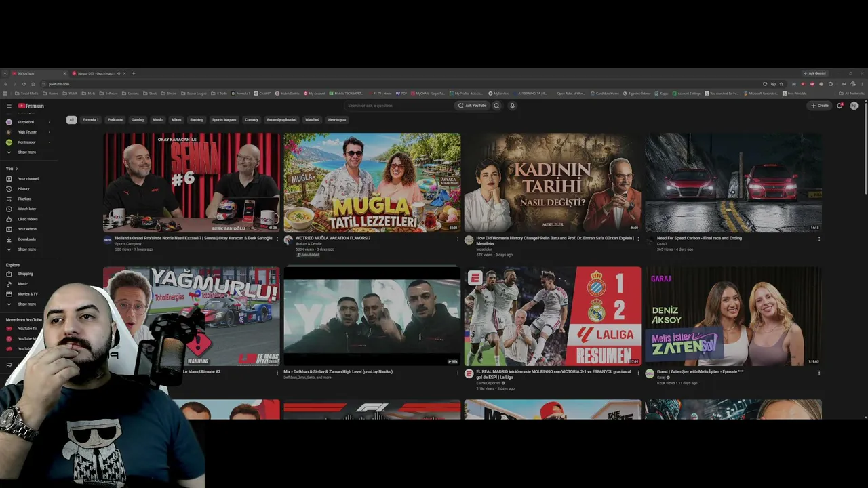This screenshot has height=488, width=868.
Task: Expand Show more under subscriptions
Action: (27, 152)
